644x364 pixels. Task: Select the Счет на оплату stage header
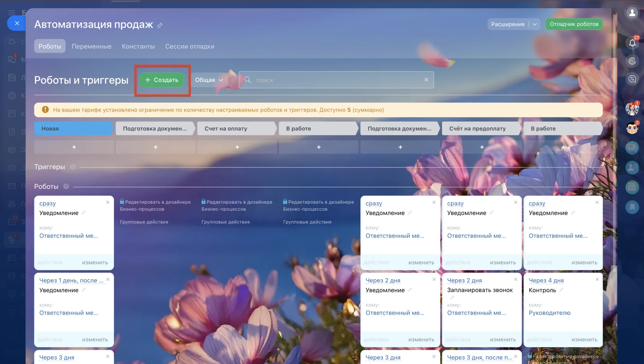[237, 128]
